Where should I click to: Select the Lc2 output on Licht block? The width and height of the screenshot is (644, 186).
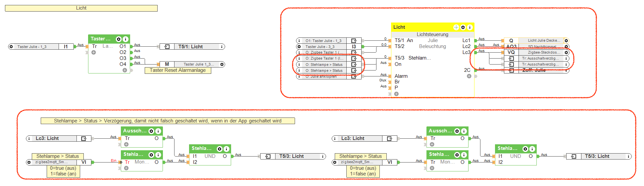466,46
